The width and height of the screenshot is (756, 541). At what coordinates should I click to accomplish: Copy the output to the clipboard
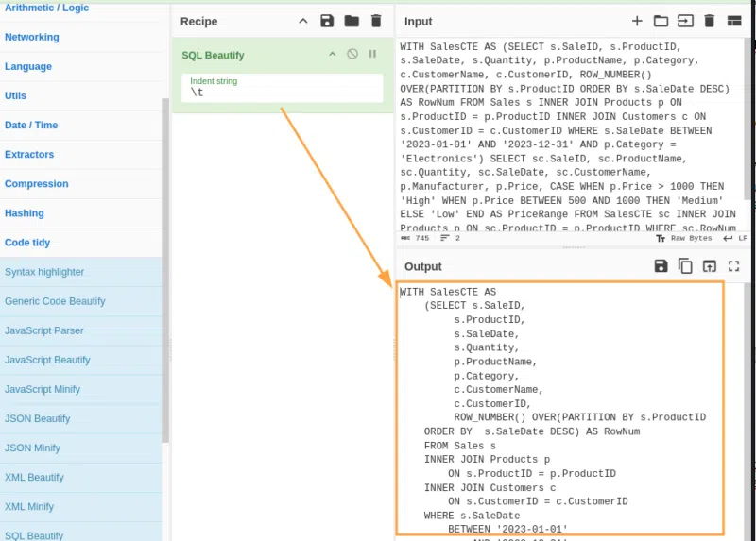[x=685, y=266]
